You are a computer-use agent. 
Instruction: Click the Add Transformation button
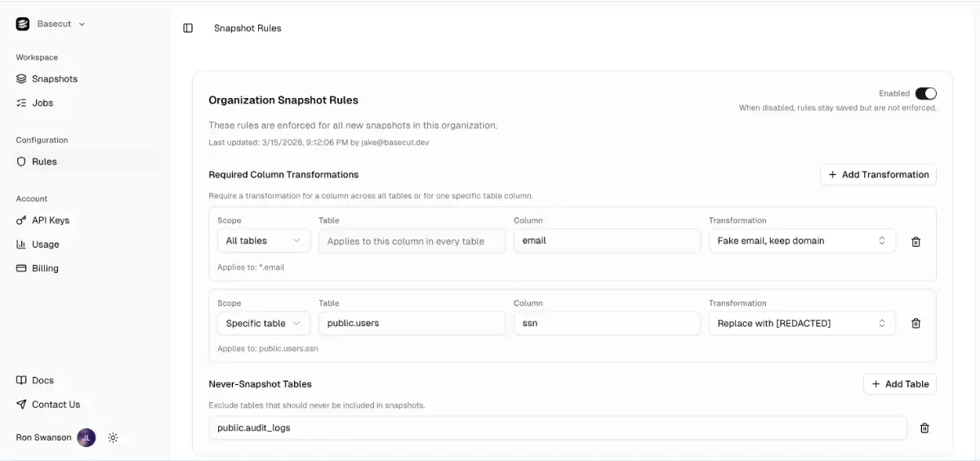(x=878, y=174)
